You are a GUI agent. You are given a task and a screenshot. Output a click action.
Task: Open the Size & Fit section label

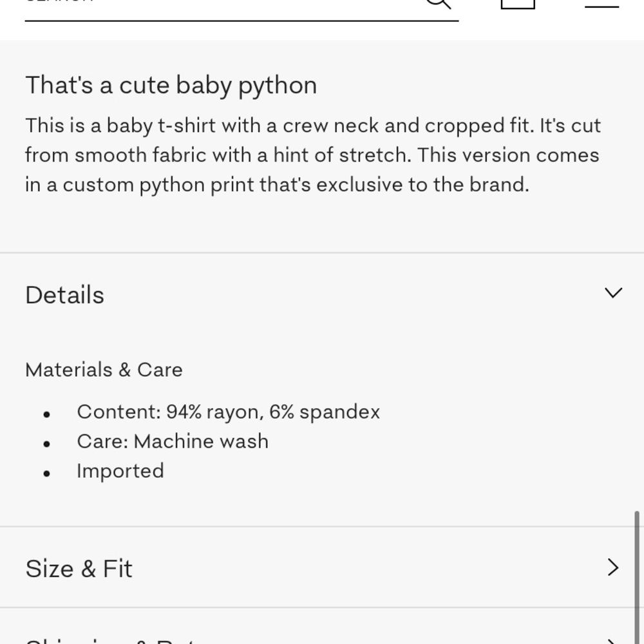pos(79,569)
